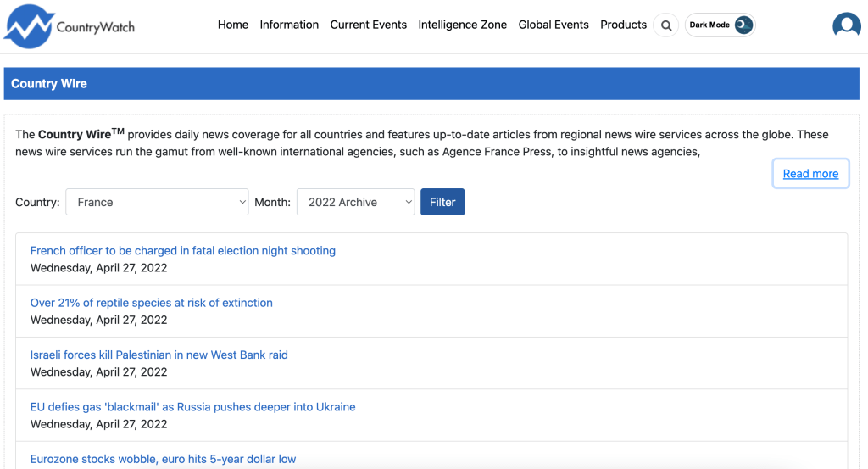Open the Country dropdown showing France
The height and width of the screenshot is (469, 868).
coord(157,202)
